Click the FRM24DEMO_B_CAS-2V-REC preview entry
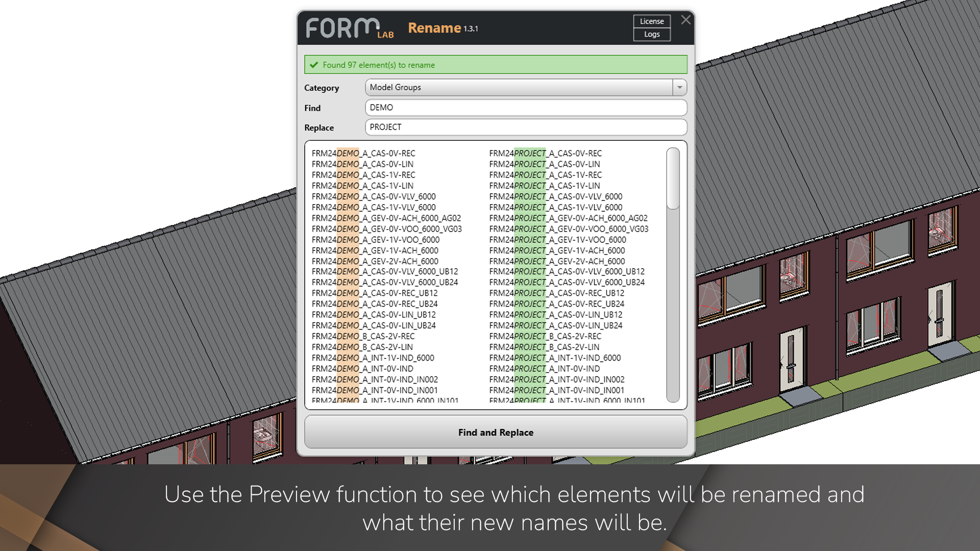The image size is (980, 551). (x=363, y=336)
